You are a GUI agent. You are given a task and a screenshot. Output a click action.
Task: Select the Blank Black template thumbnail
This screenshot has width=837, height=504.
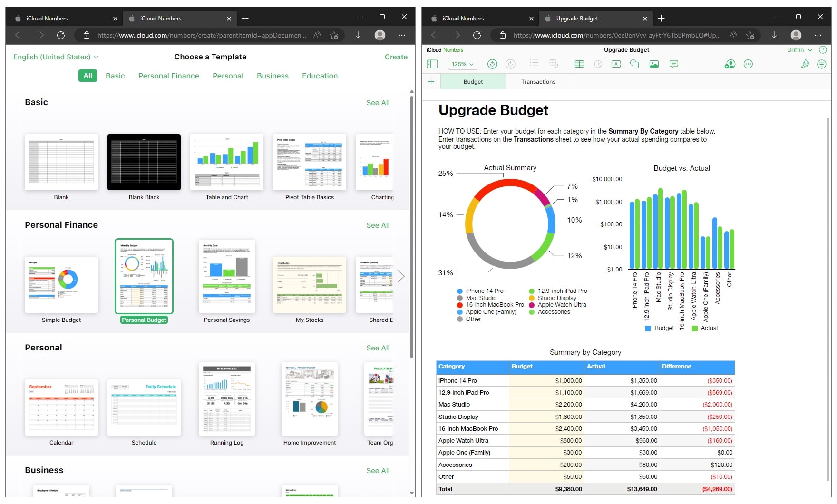[x=144, y=162]
